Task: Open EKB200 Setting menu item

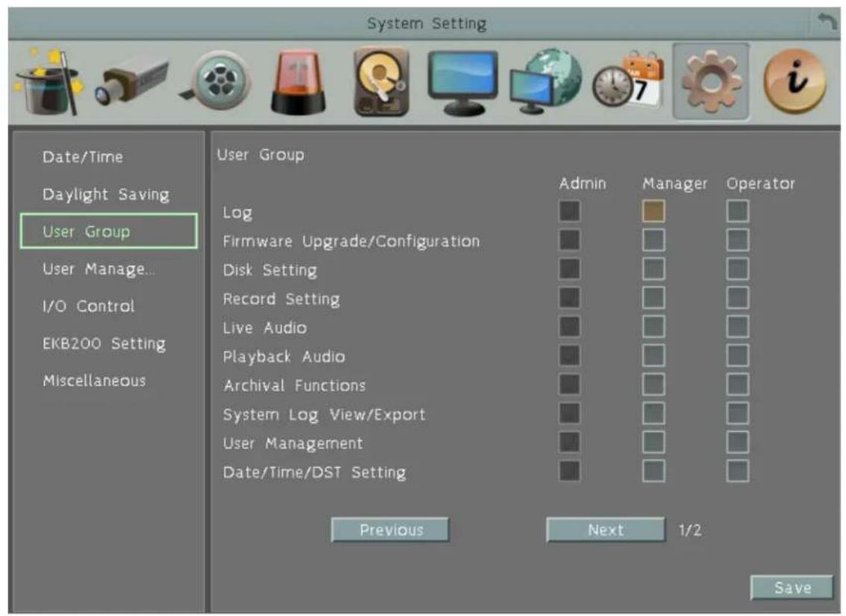Action: (104, 344)
